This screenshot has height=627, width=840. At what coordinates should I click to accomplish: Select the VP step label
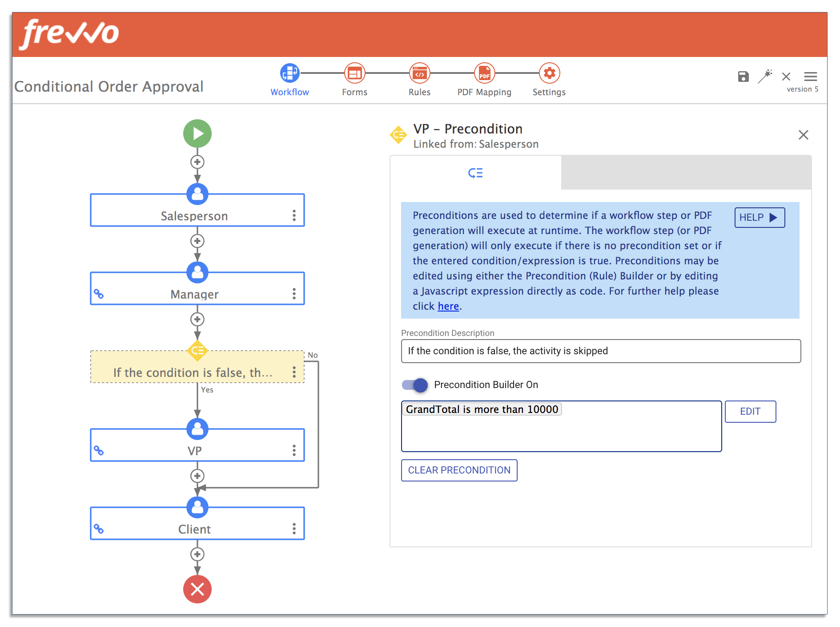coord(194,451)
